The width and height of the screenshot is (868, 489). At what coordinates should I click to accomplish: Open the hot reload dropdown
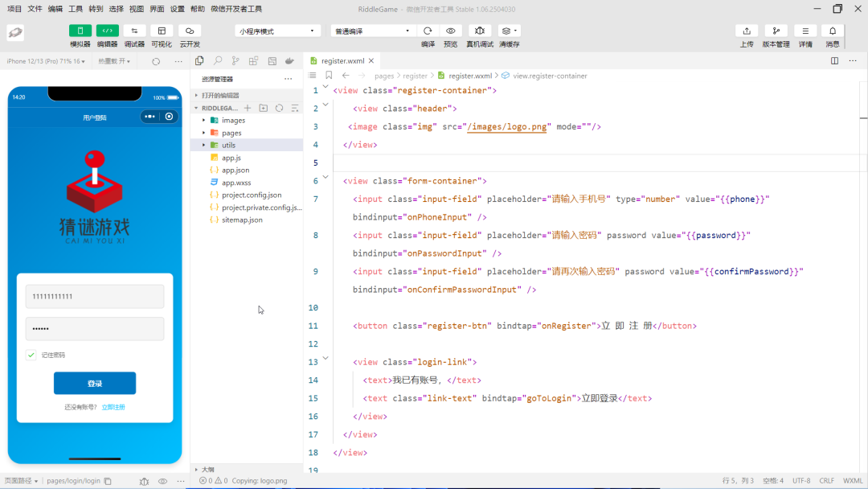[114, 61]
